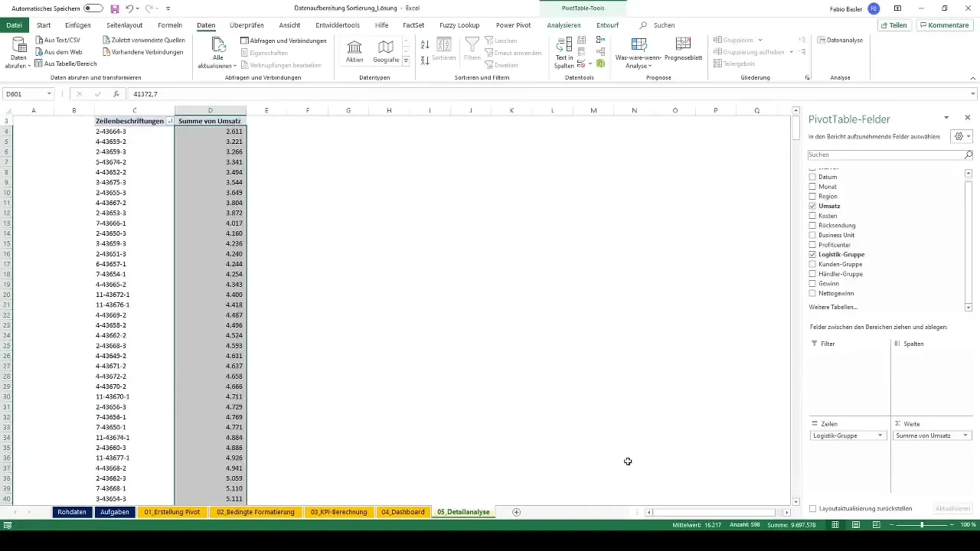The width and height of the screenshot is (980, 551).
Task: Open the Datei menu
Action: pos(14,25)
